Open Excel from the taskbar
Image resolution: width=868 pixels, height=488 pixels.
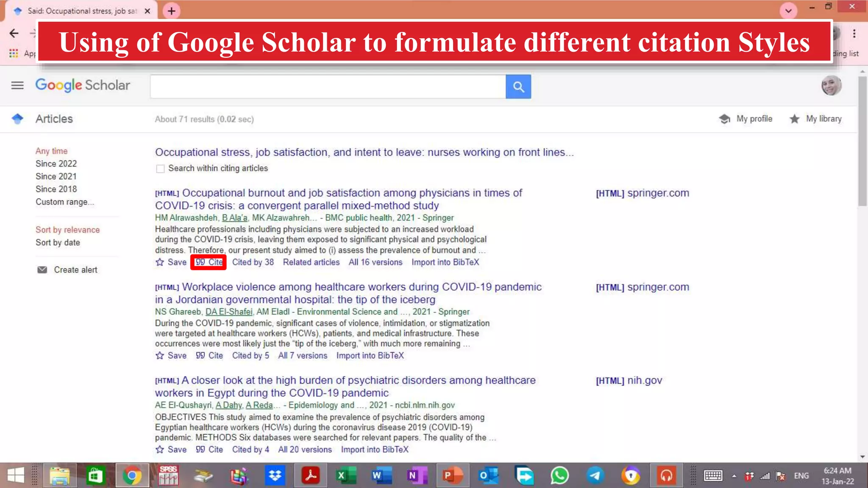(x=346, y=476)
